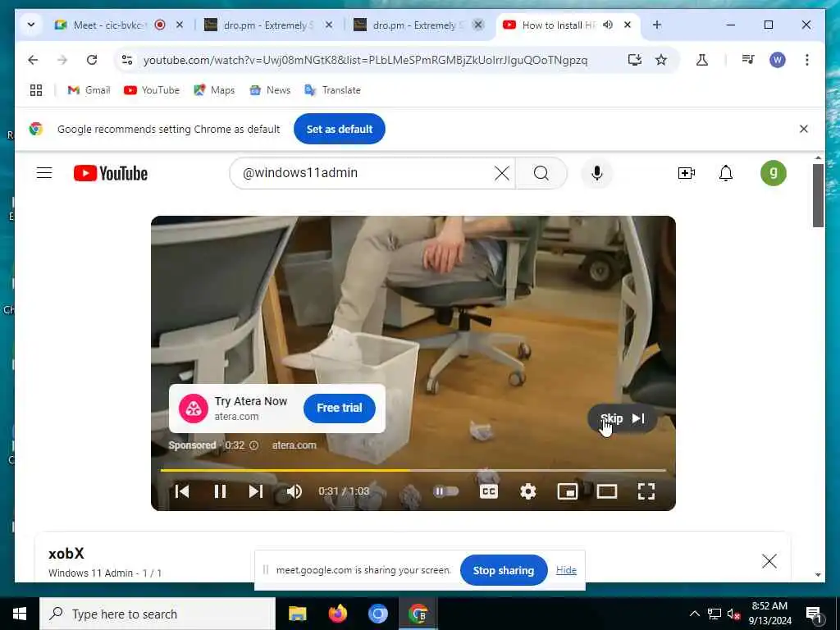This screenshot has width=840, height=630.
Task: Enter full screen video mode
Action: (x=646, y=491)
